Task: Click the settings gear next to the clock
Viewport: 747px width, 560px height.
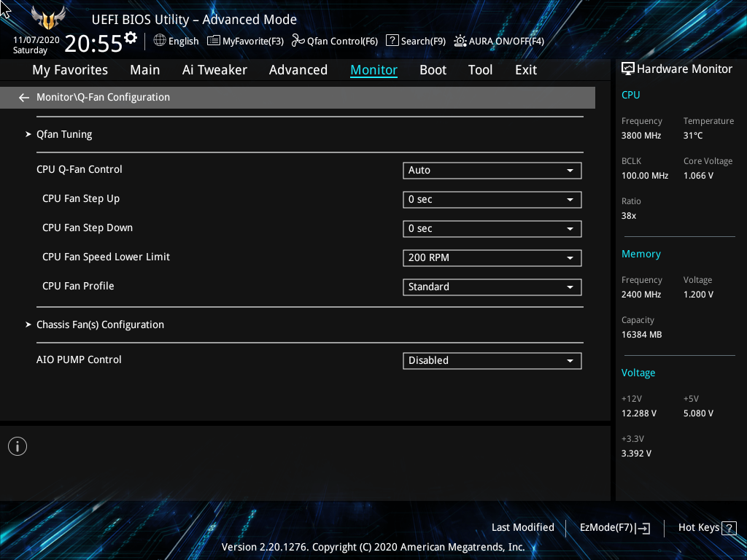Action: click(x=131, y=38)
